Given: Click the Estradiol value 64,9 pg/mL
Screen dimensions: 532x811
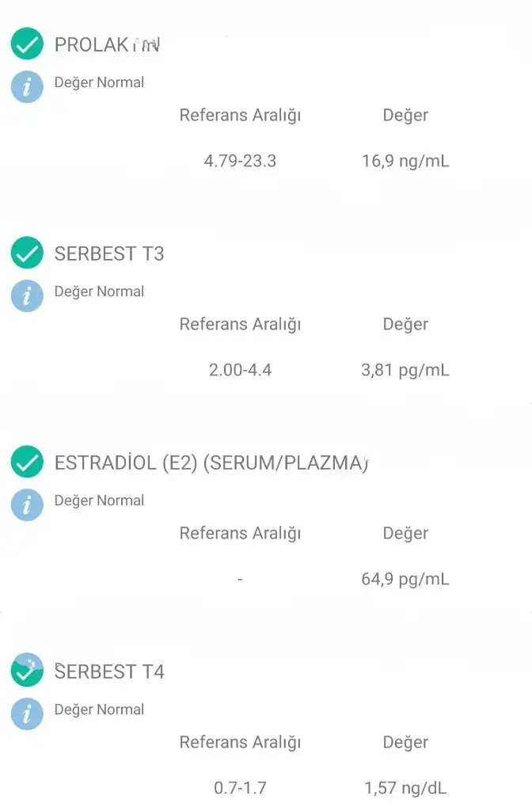Looking at the screenshot, I should [405, 579].
